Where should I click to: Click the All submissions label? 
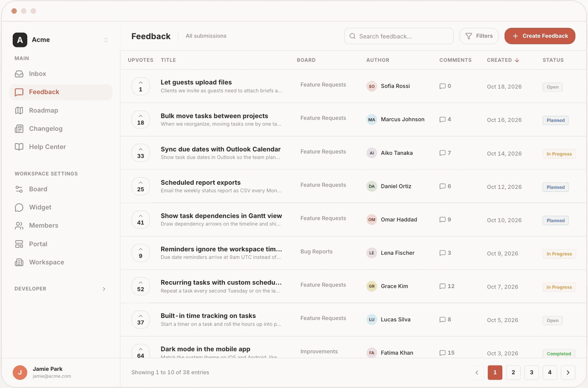[206, 36]
